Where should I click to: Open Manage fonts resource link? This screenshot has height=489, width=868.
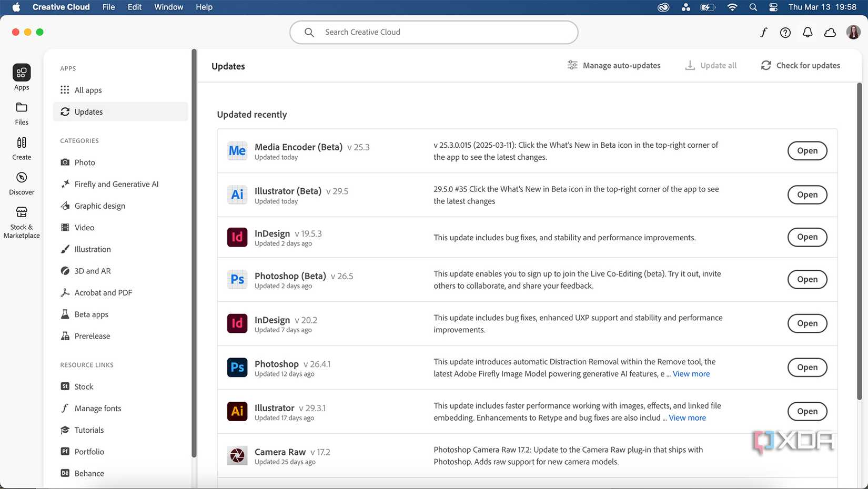[x=120, y=408]
